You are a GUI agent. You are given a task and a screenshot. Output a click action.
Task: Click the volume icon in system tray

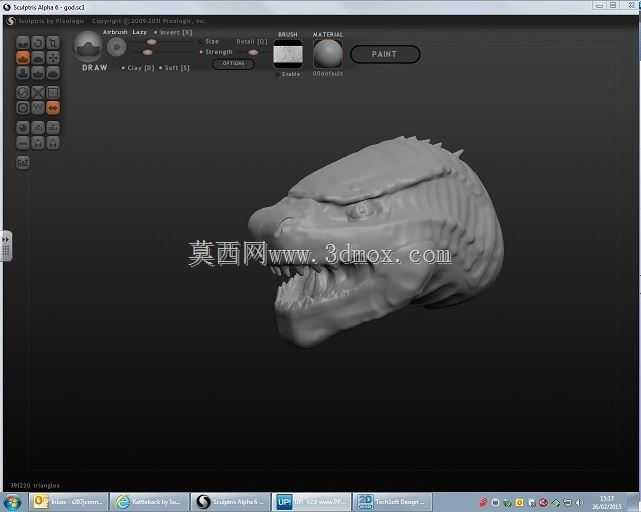[x=579, y=502]
